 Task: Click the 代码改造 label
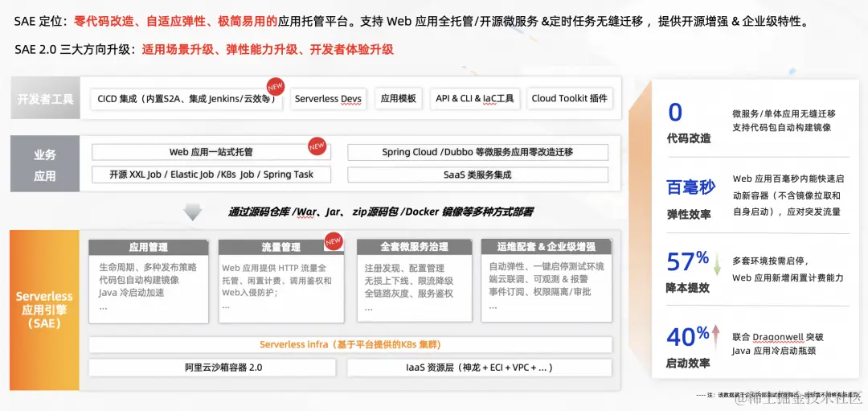[x=689, y=138]
